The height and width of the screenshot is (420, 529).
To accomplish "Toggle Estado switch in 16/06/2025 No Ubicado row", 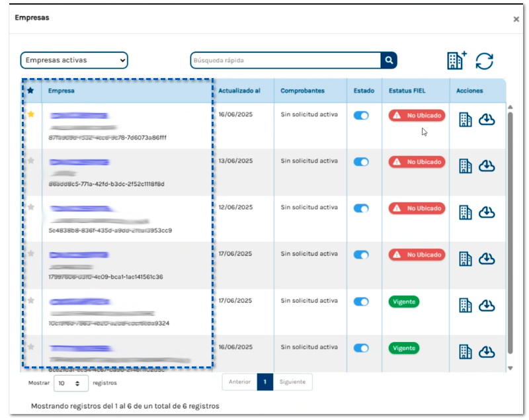I will (361, 115).
